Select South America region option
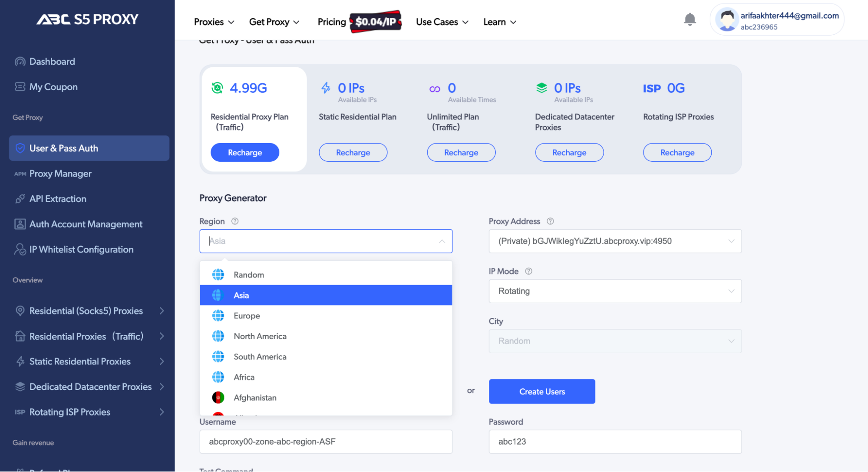This screenshot has width=868, height=472. tap(326, 357)
